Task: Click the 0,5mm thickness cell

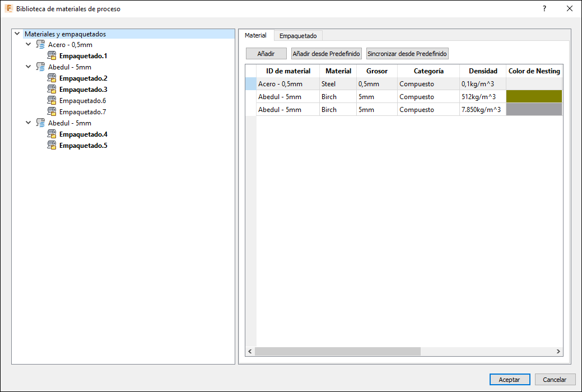Action: coord(377,84)
